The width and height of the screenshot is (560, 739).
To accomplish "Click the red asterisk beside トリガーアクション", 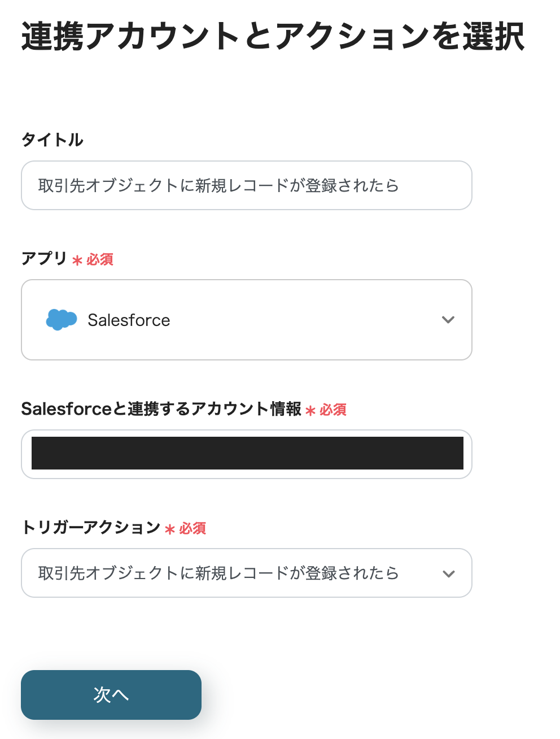I will tap(170, 529).
